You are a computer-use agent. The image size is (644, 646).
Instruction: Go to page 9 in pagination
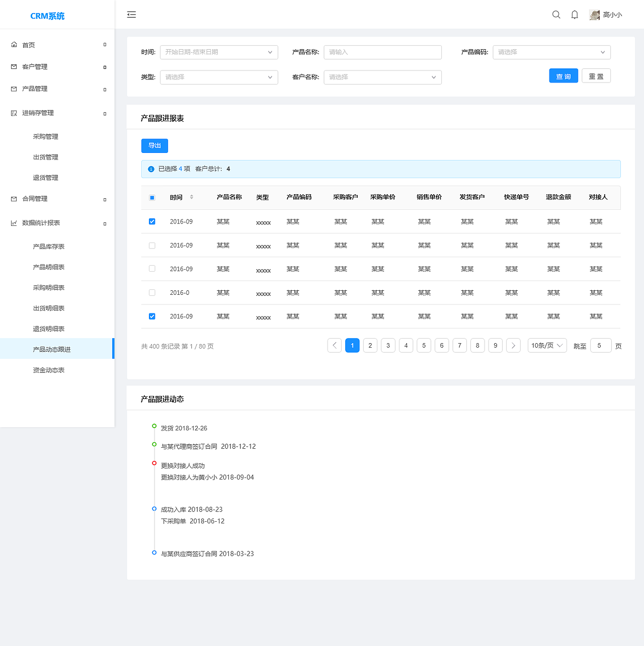pyautogui.click(x=496, y=346)
